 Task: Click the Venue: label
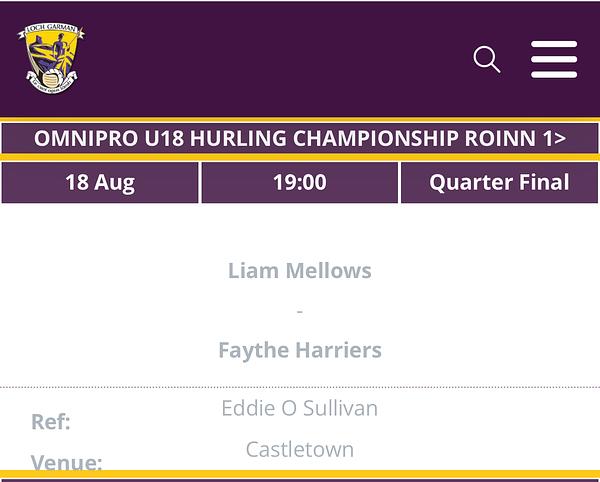tap(67, 462)
